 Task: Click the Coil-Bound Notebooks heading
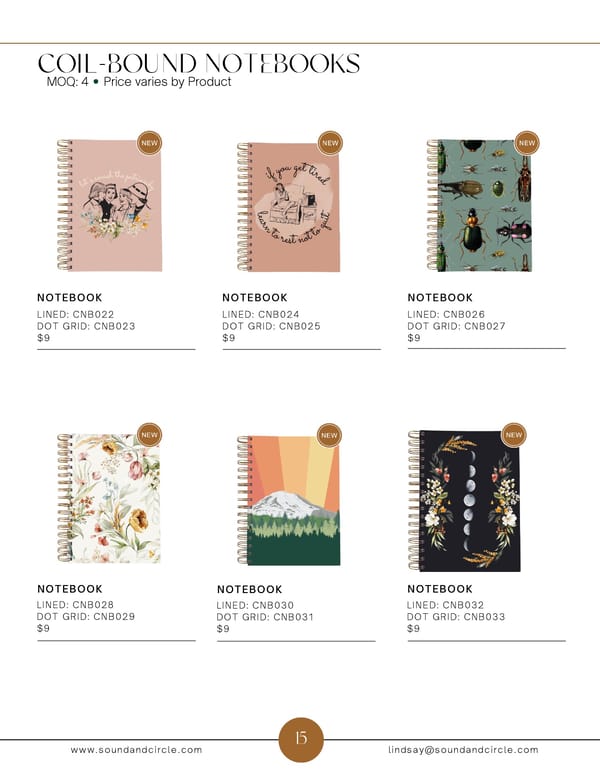[x=199, y=63]
